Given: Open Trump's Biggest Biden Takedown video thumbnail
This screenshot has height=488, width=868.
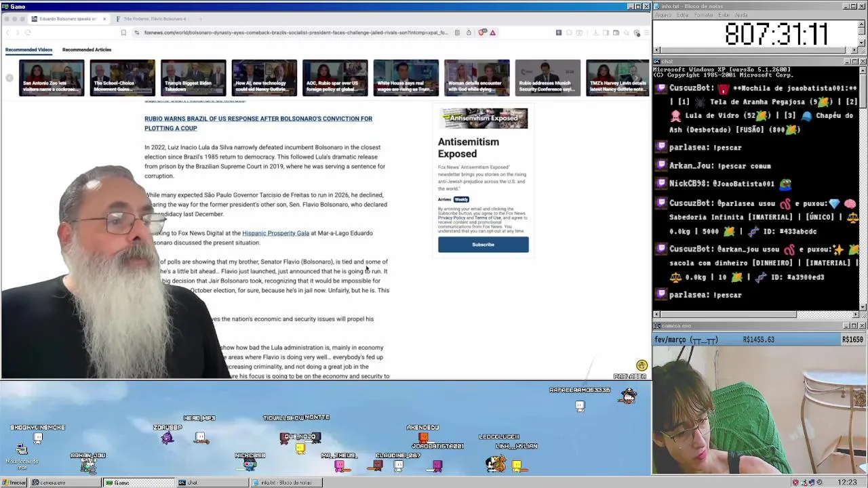Looking at the screenshot, I should 193,78.
